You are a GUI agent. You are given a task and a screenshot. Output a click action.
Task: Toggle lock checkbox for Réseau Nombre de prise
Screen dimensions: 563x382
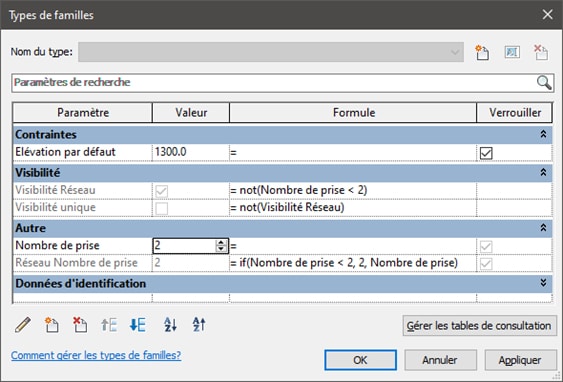(486, 264)
